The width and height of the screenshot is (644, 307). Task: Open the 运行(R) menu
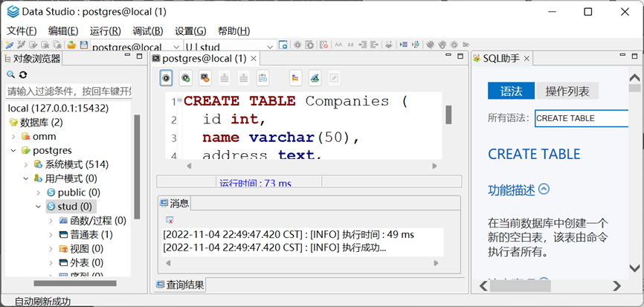[x=105, y=30]
